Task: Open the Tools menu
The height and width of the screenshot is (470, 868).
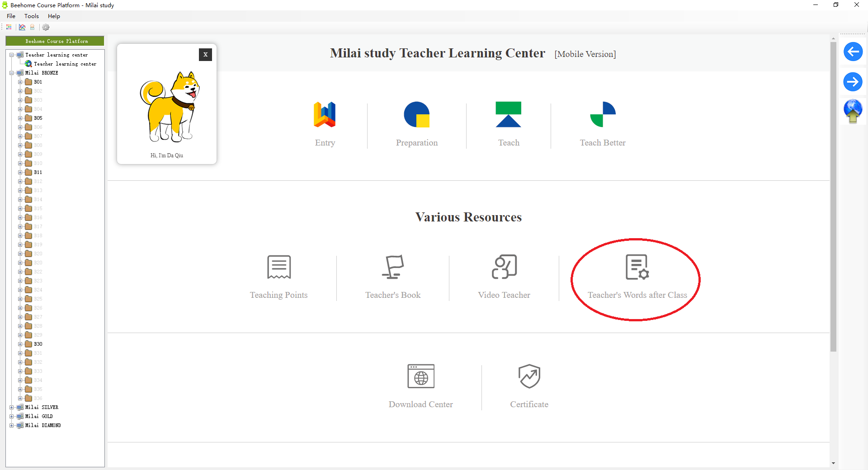Action: pos(32,16)
